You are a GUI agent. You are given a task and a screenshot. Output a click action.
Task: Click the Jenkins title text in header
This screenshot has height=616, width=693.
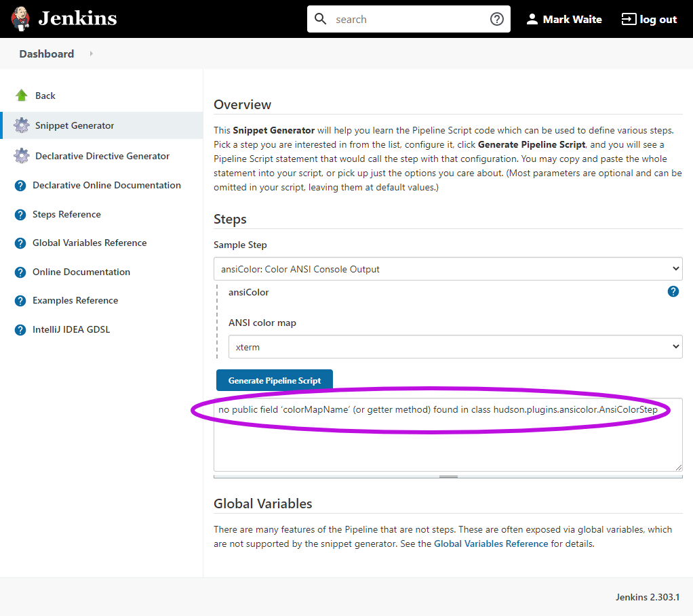click(78, 18)
